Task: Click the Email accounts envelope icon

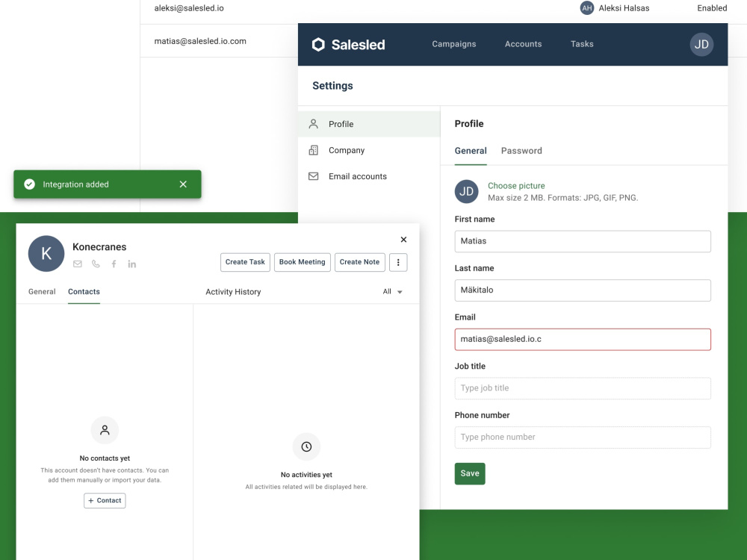Action: point(314,176)
